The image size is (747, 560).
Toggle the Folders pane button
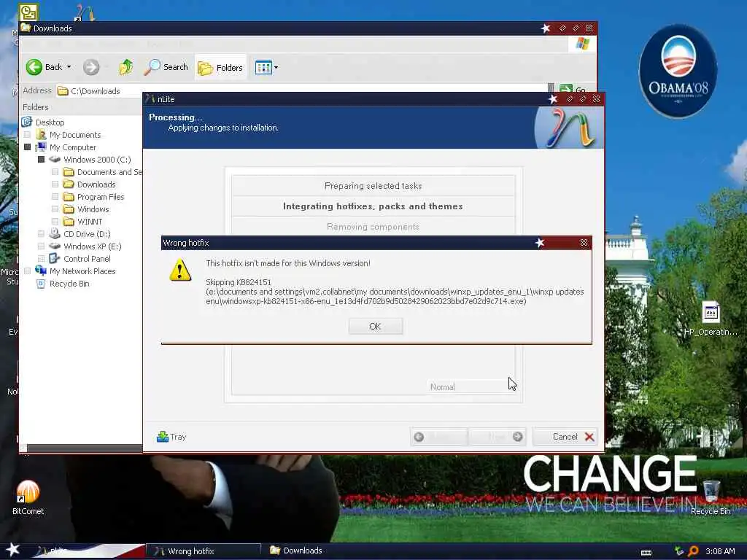pyautogui.click(x=220, y=68)
